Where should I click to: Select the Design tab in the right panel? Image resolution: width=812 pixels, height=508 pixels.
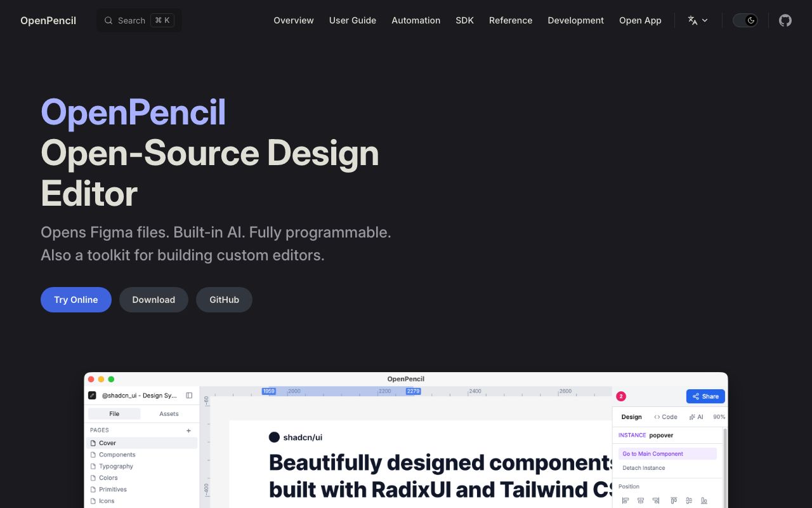click(632, 417)
